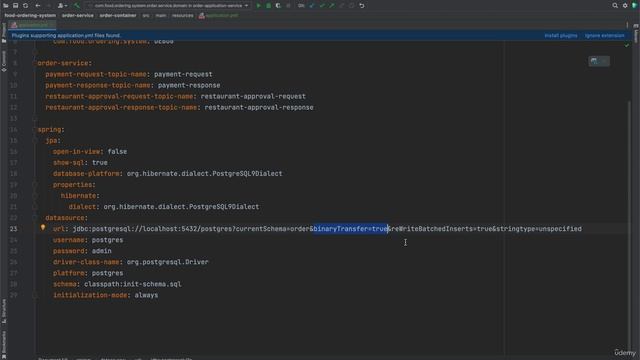640x360 pixels.
Task: Click the password admin value
Action: [102, 251]
